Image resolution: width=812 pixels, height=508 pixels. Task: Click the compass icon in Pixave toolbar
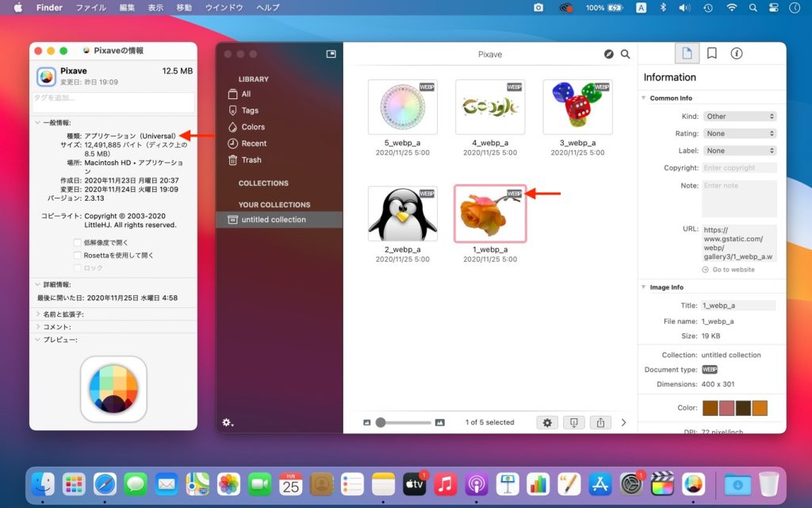coord(608,54)
